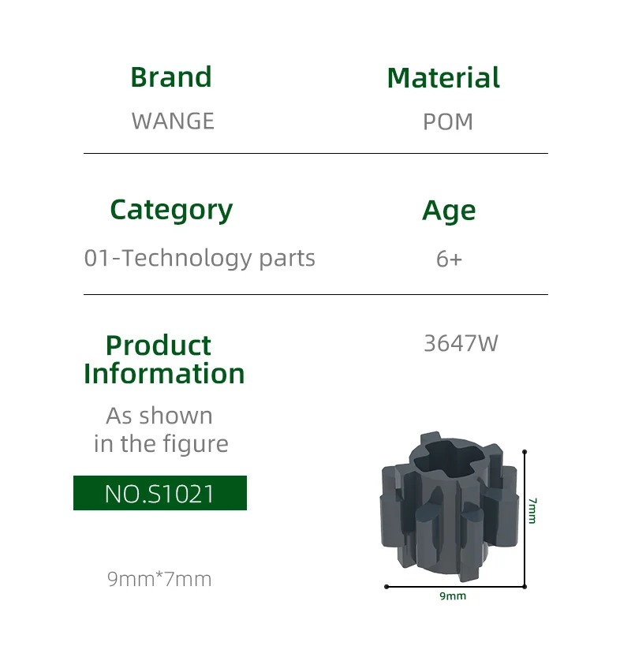The width and height of the screenshot is (631, 672).
Task: Click the Category heading
Action: point(171,210)
